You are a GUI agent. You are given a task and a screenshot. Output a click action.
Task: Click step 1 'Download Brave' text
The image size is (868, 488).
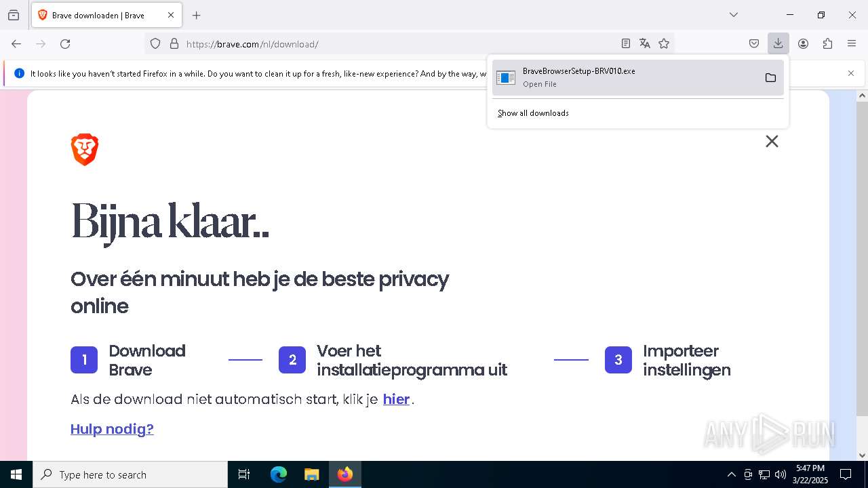tap(147, 360)
